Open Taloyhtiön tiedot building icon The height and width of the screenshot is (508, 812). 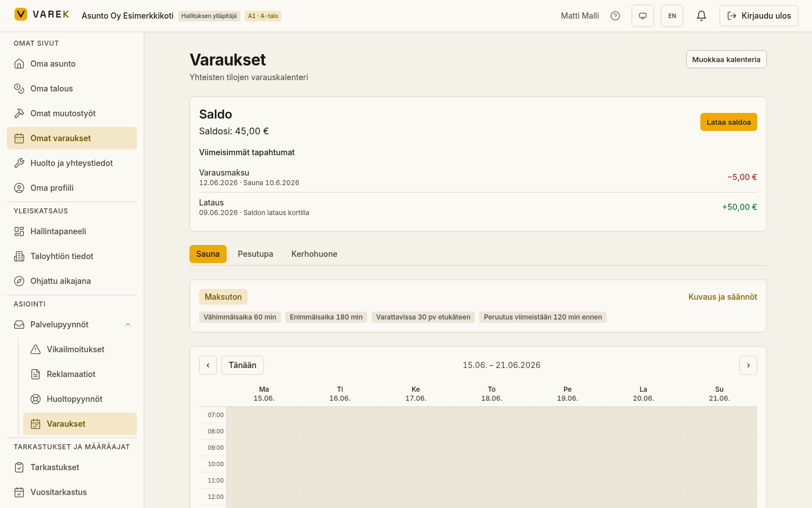19,256
